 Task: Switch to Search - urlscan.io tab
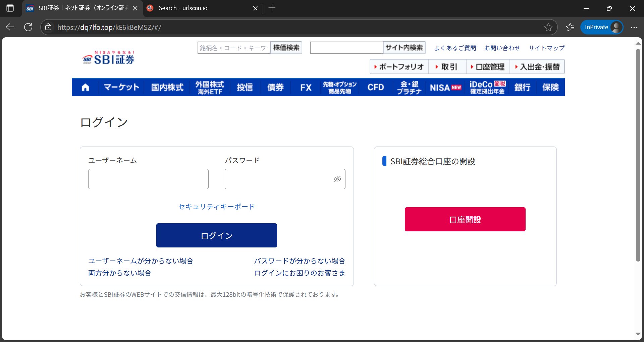click(202, 8)
